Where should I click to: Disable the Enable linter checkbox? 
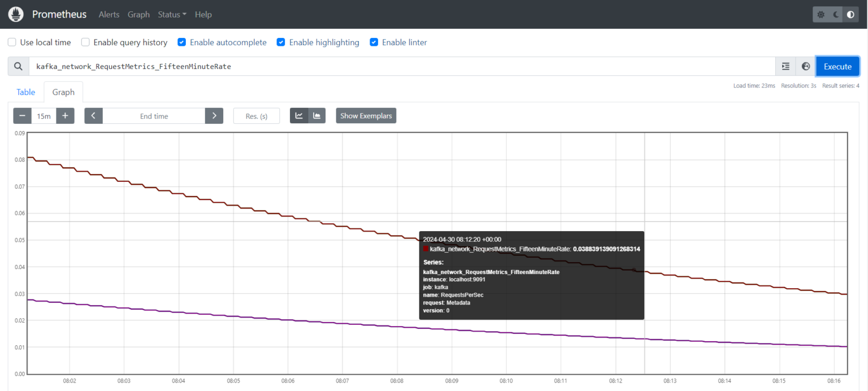pyautogui.click(x=374, y=42)
